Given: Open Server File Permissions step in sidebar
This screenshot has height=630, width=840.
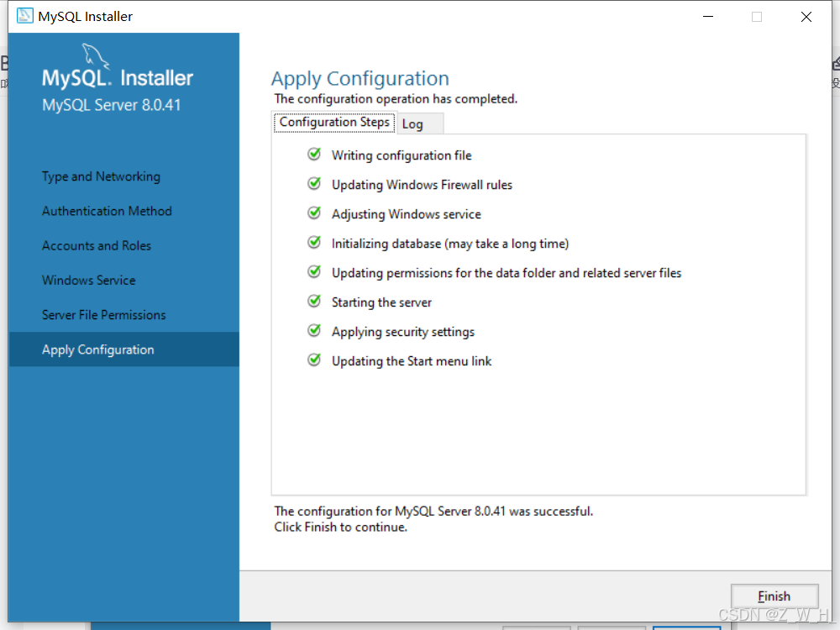Looking at the screenshot, I should point(104,314).
